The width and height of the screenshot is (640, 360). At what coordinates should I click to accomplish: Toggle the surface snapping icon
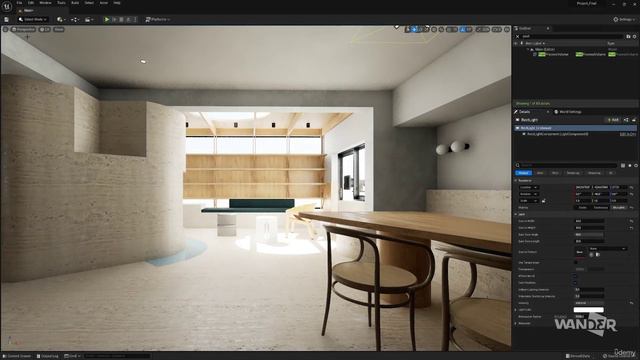tap(441, 29)
